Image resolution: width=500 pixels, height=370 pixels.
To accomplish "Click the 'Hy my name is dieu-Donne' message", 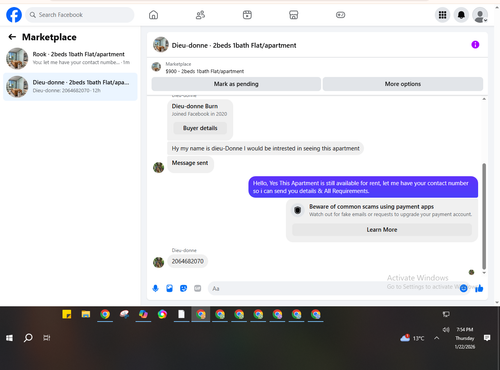I will pyautogui.click(x=265, y=148).
